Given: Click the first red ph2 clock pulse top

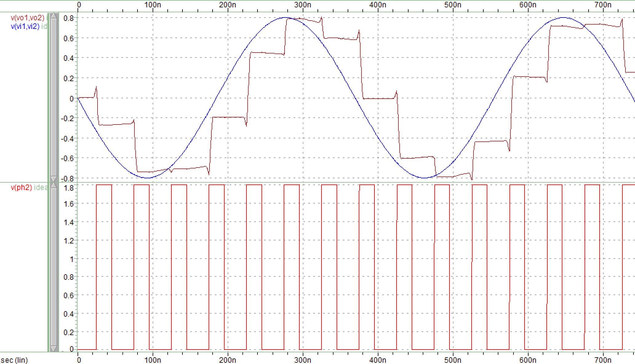Looking at the screenshot, I should [x=104, y=185].
